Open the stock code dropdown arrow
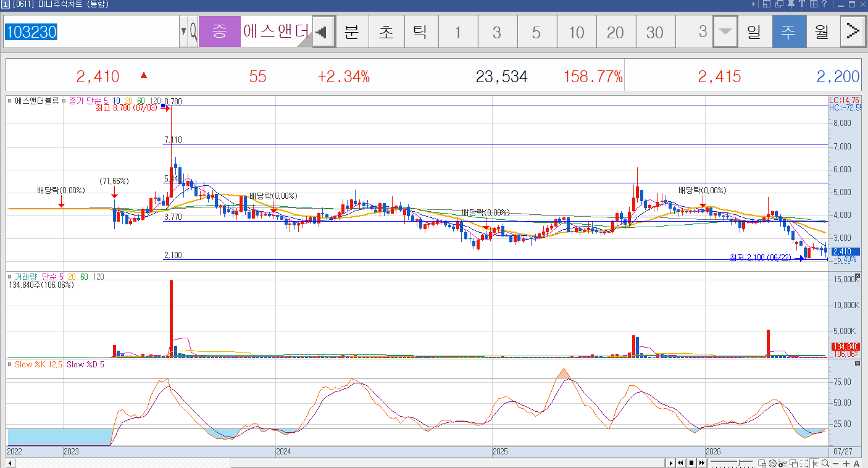This screenshot has width=868, height=468. click(x=184, y=31)
